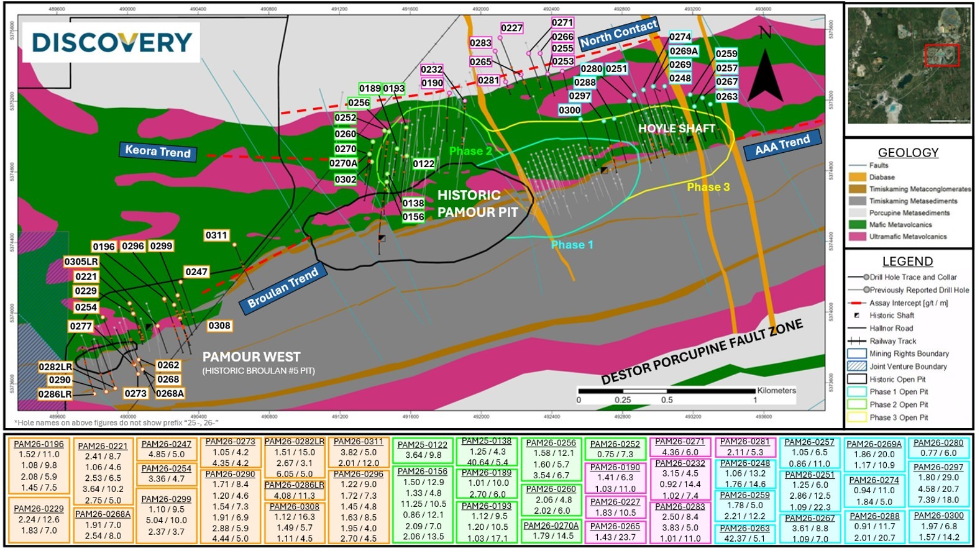
Task: Click drill hole label 0311 on map
Action: [x=216, y=235]
